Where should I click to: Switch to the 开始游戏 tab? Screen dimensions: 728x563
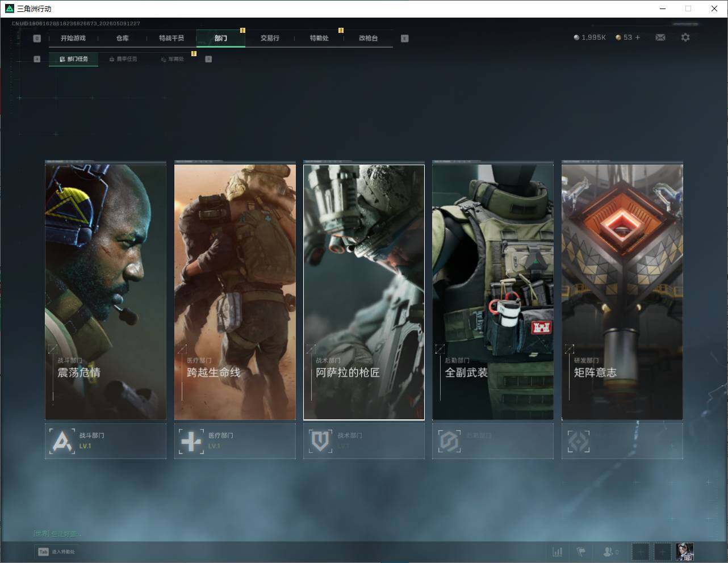[73, 38]
